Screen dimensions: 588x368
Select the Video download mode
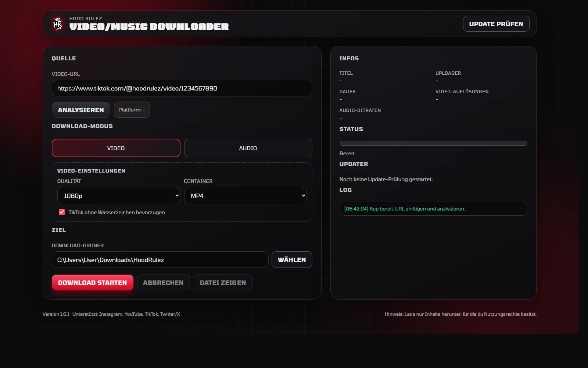116,148
